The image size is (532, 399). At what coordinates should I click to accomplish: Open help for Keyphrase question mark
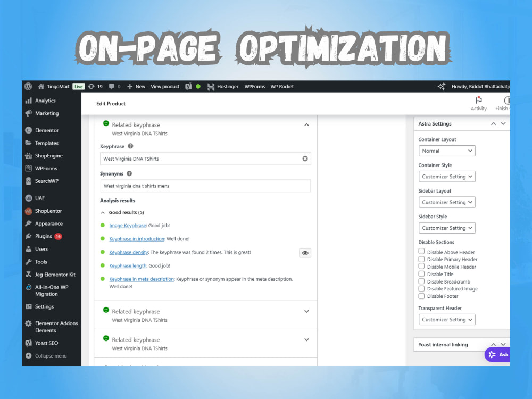pos(130,146)
